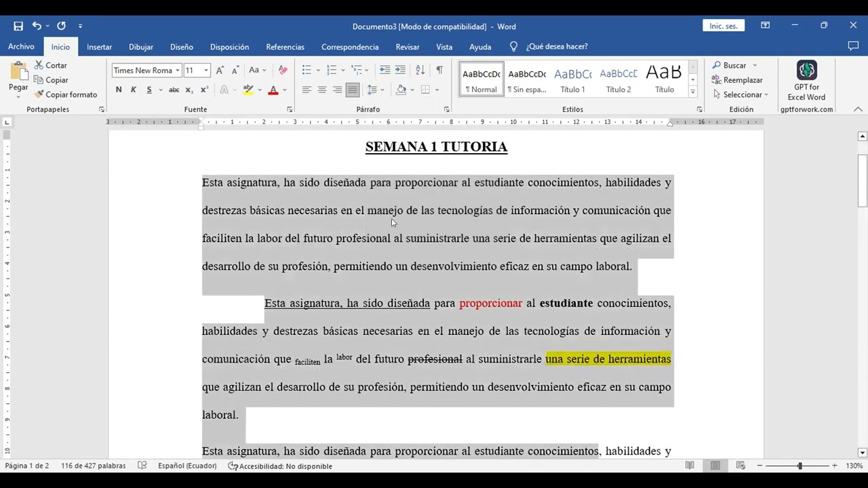The image size is (868, 488).
Task: Switch to print layout view
Action: (x=715, y=466)
